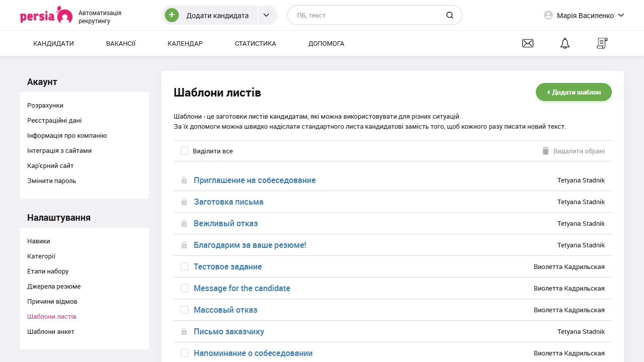The width and height of the screenshot is (644, 362).
Task: Check the Тестовое задание template checkbox
Action: tap(185, 266)
